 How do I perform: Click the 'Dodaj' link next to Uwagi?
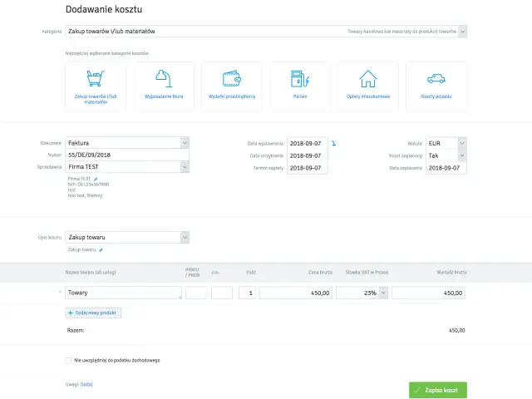(86, 384)
